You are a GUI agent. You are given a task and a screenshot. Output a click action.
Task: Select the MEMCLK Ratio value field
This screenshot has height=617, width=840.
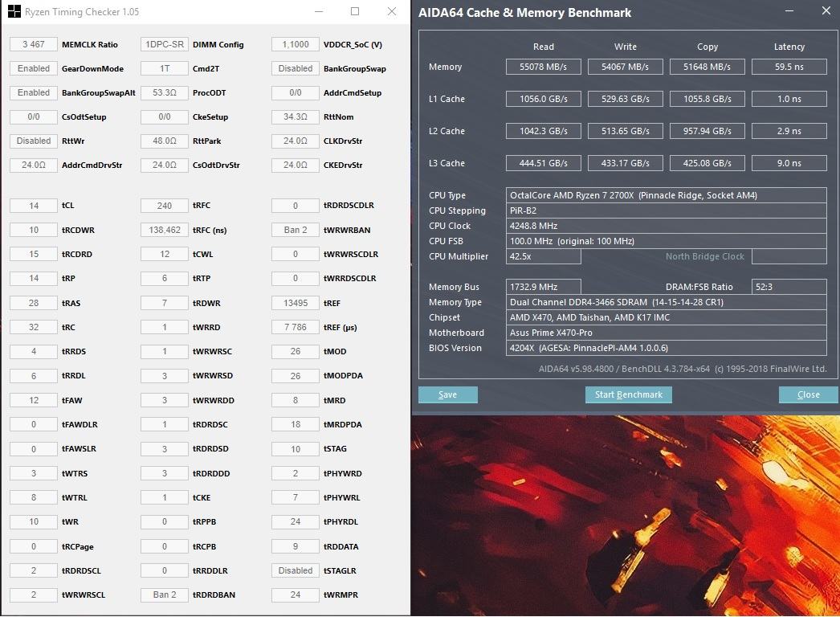coord(33,44)
